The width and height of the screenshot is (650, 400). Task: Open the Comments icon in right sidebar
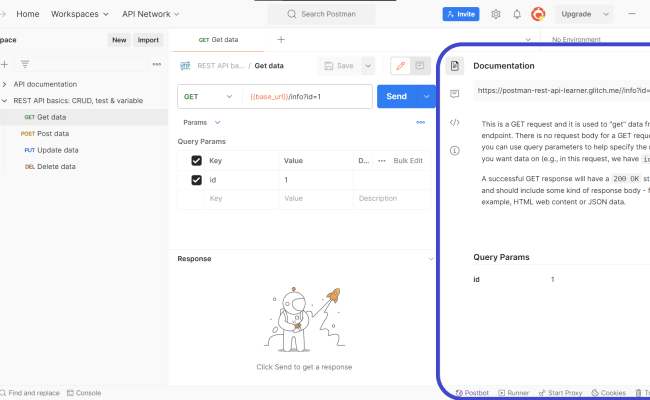pyautogui.click(x=455, y=94)
